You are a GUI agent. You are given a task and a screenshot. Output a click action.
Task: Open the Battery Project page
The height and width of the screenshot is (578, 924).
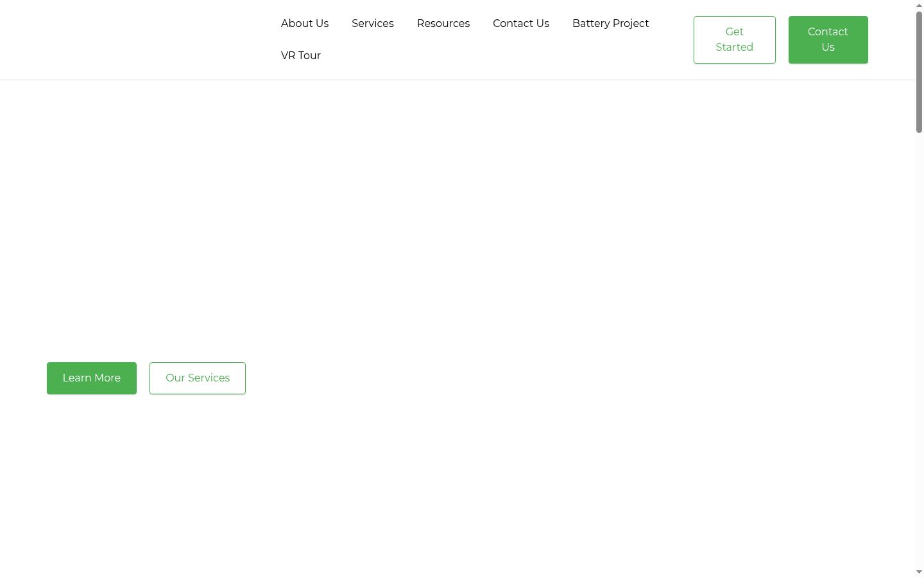610,23
